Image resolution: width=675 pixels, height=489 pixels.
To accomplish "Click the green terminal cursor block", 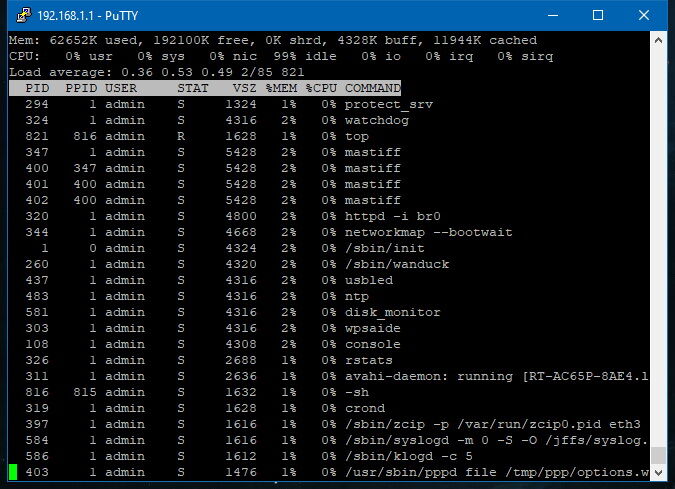I will (13, 472).
